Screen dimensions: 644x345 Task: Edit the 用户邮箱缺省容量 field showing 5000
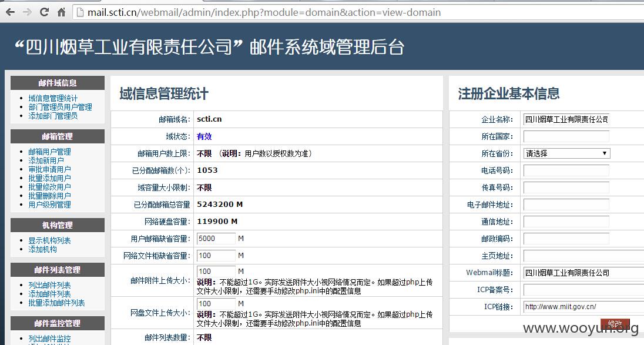216,239
